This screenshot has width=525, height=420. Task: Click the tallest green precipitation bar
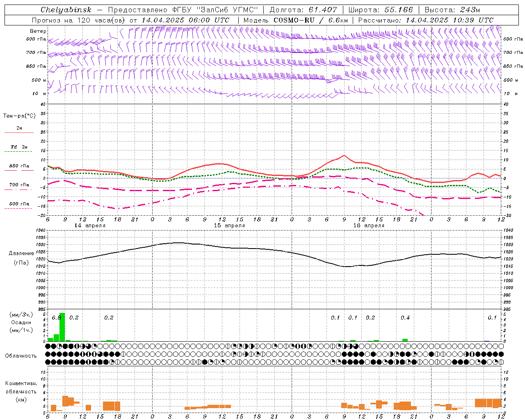(x=62, y=327)
